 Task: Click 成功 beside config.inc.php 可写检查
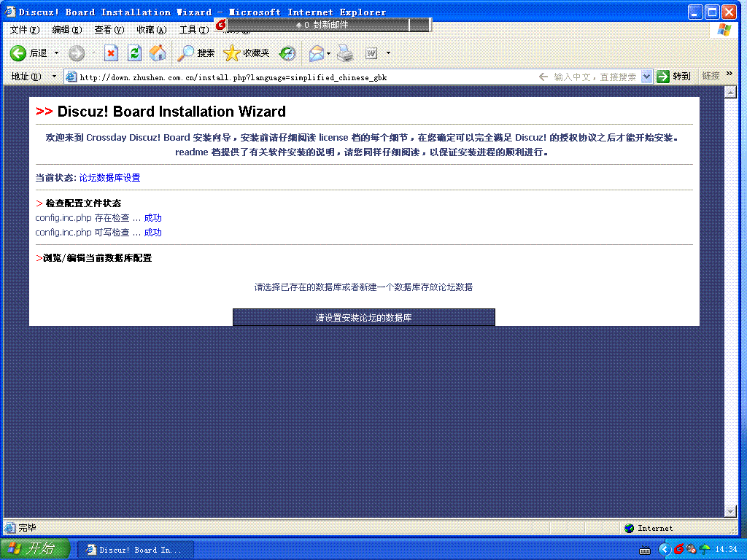click(153, 233)
